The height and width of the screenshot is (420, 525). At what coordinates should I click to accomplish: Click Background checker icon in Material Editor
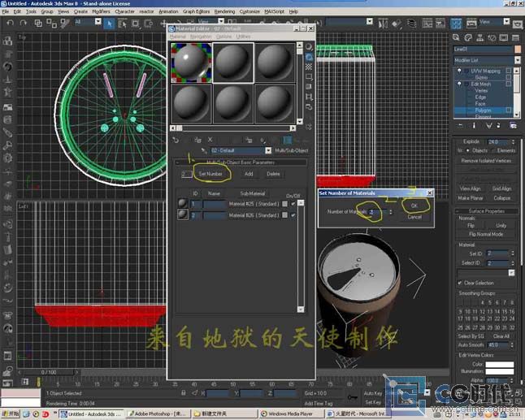(x=309, y=67)
